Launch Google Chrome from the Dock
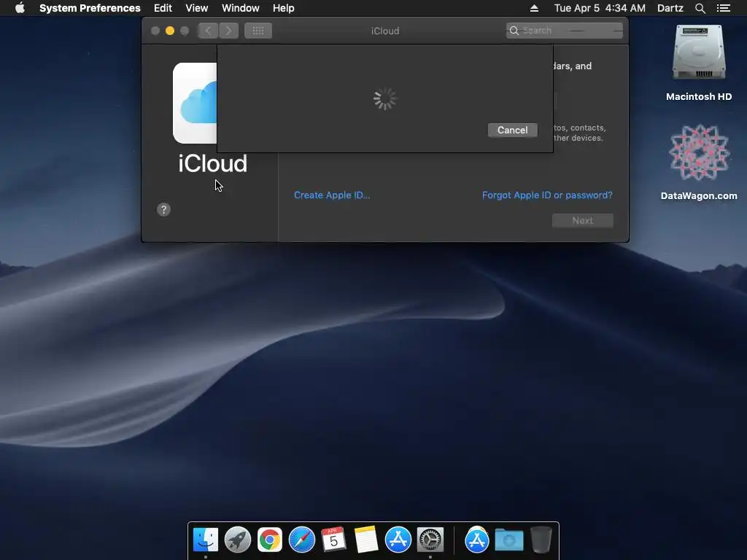 point(270,540)
